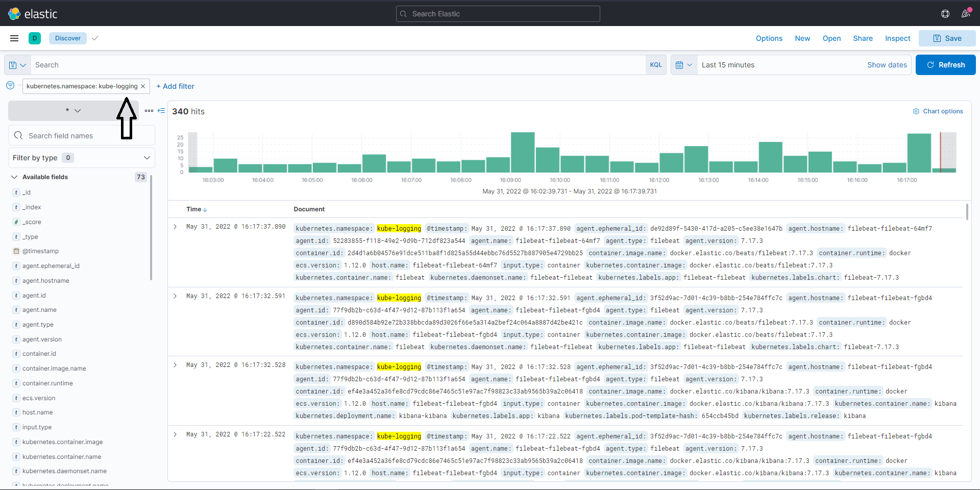
Task: Refresh the query results
Action: pyautogui.click(x=945, y=65)
